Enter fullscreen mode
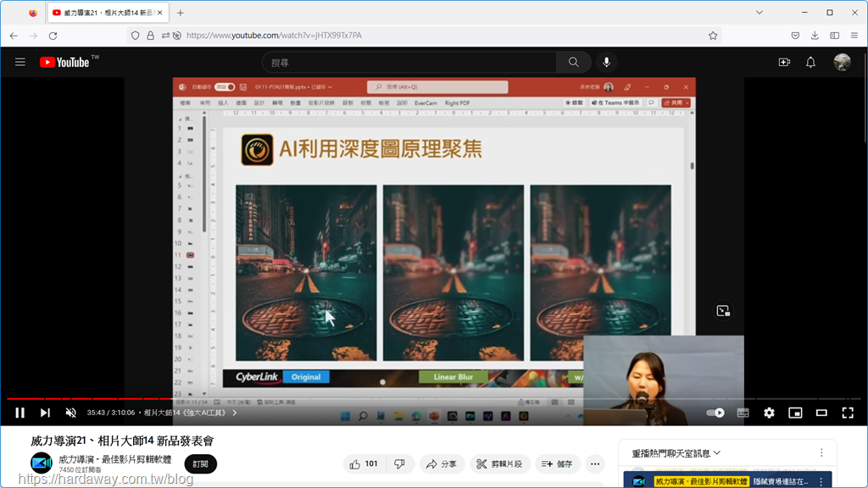Image resolution: width=868 pixels, height=488 pixels. (x=848, y=413)
